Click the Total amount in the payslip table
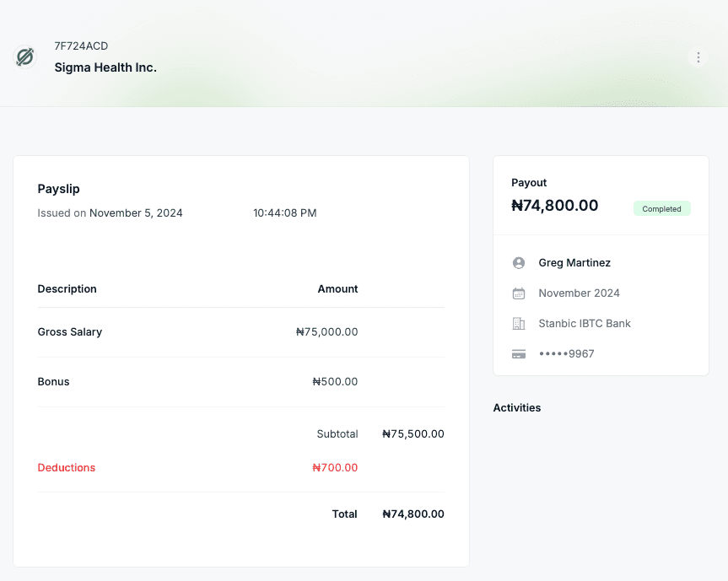This screenshot has width=728, height=581. click(x=413, y=514)
